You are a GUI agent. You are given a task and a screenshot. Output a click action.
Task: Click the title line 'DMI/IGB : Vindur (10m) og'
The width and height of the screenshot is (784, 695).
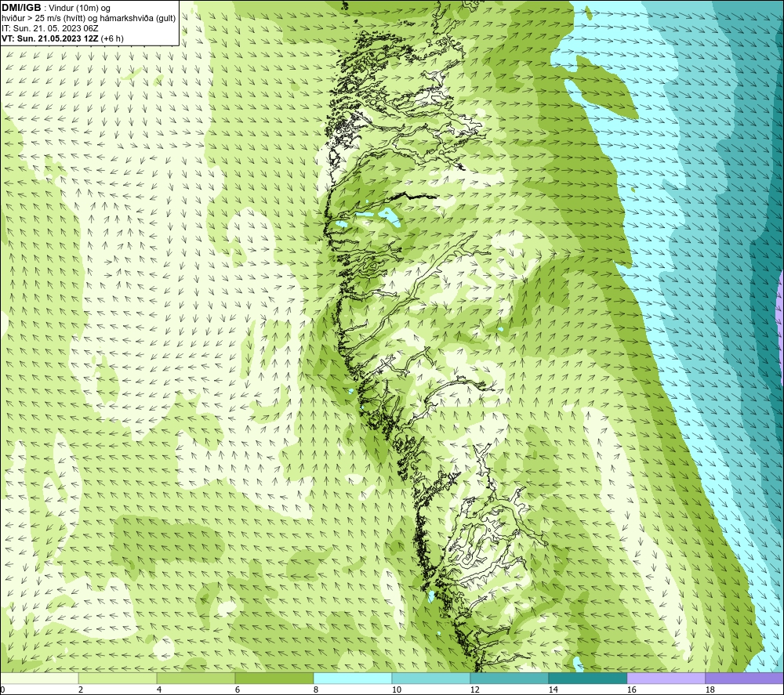[x=56, y=8]
